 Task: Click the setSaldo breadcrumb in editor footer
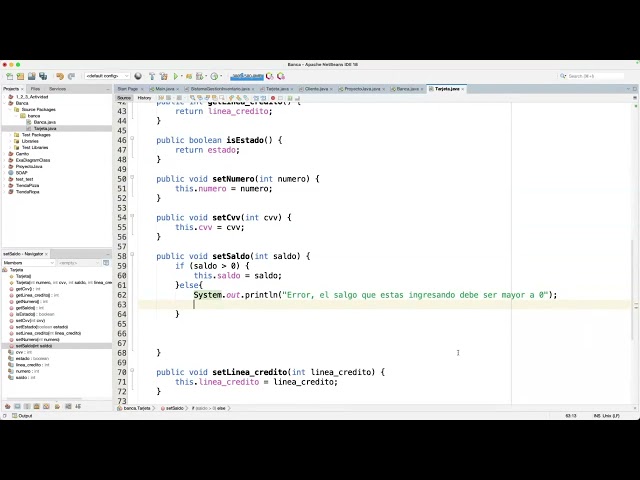172,408
